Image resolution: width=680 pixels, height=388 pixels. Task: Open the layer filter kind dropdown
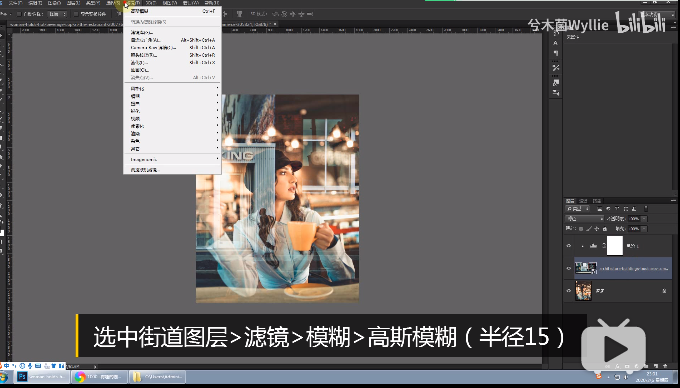coord(578,209)
